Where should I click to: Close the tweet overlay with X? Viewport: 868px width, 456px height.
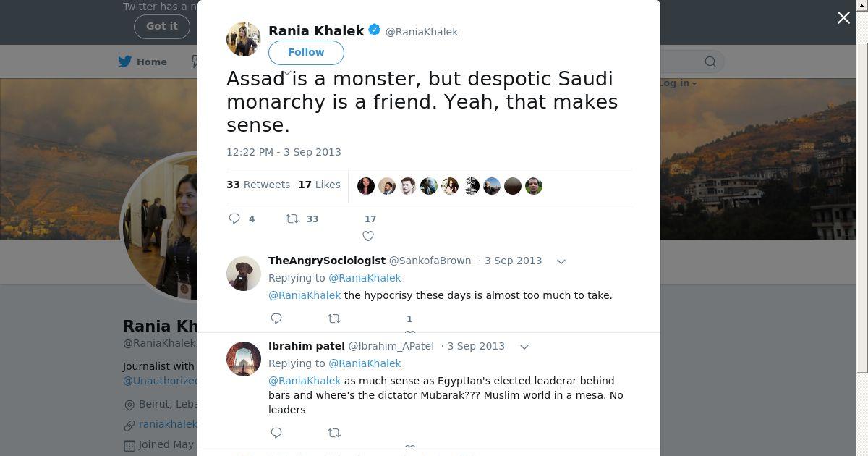[843, 18]
